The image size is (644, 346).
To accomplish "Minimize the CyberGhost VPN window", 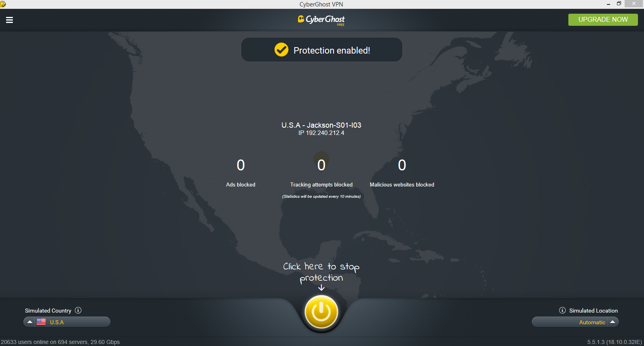I will point(609,4).
